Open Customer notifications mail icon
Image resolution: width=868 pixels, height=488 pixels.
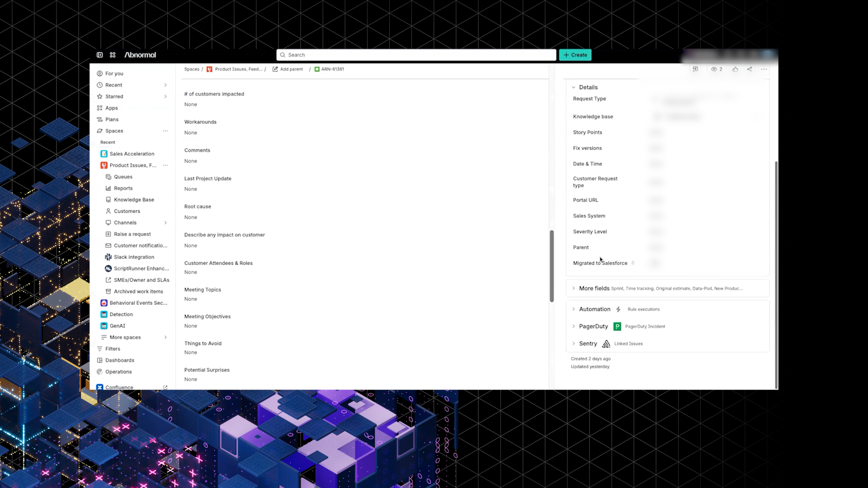108,245
